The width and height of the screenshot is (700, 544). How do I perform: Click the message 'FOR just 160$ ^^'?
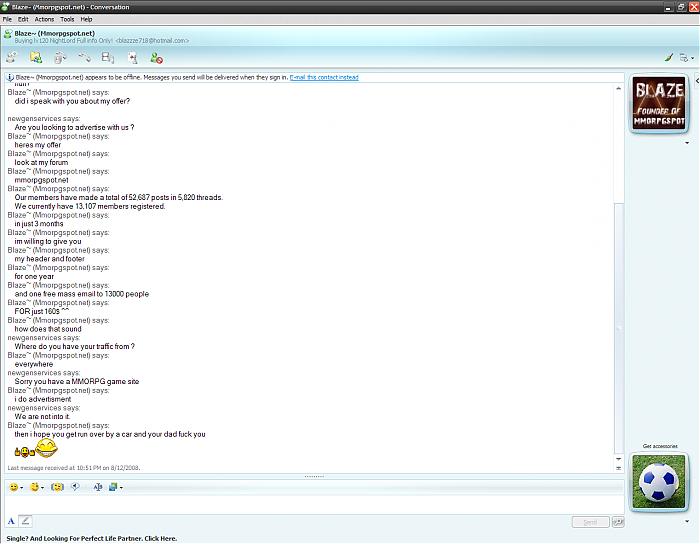click(42, 311)
